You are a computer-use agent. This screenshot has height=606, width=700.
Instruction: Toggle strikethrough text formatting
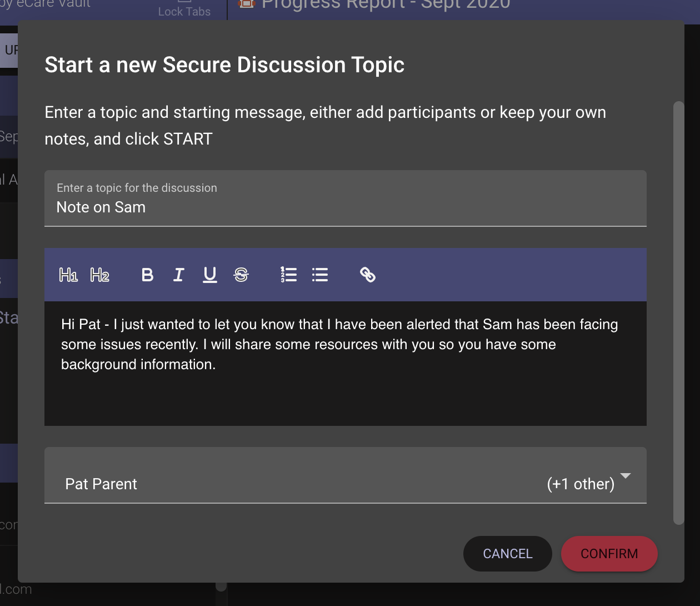coord(241,275)
